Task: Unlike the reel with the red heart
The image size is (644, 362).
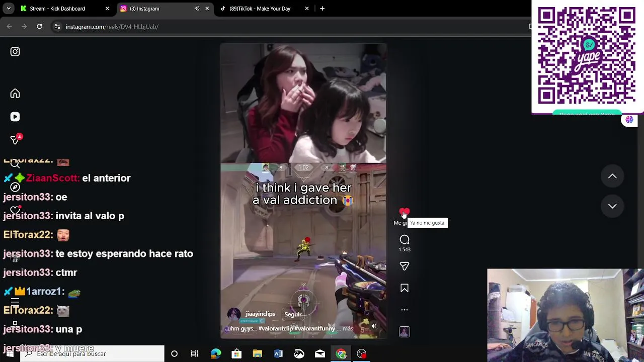Action: (405, 213)
